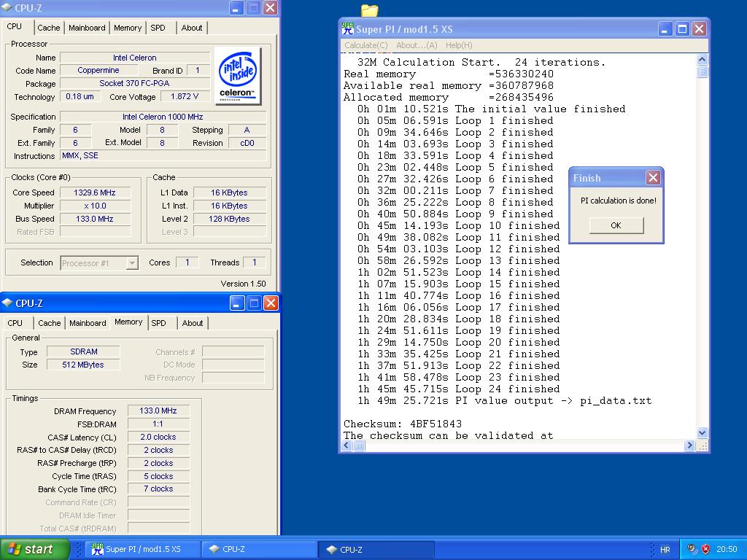Select CPU tab in lower CPU-Z window

pyautogui.click(x=15, y=323)
